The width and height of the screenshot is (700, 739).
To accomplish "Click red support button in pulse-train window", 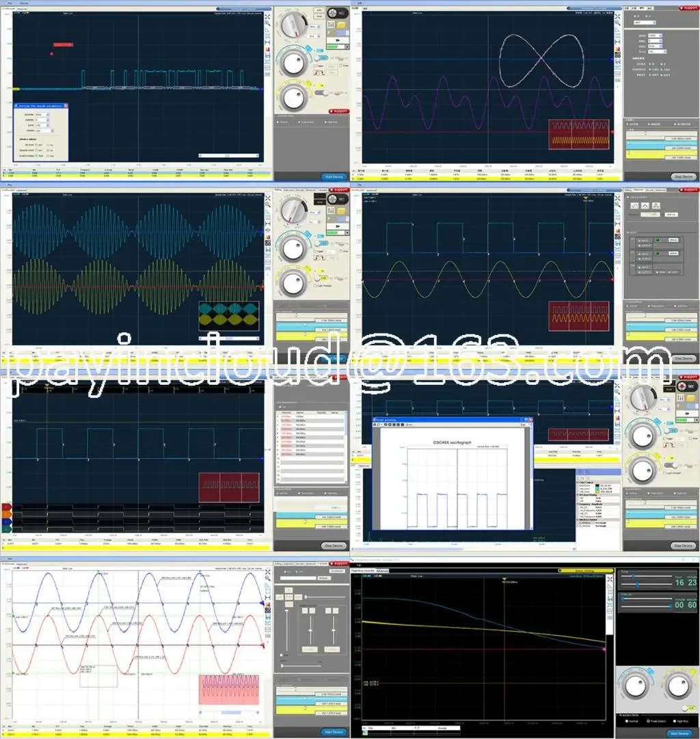I will pos(338,111).
